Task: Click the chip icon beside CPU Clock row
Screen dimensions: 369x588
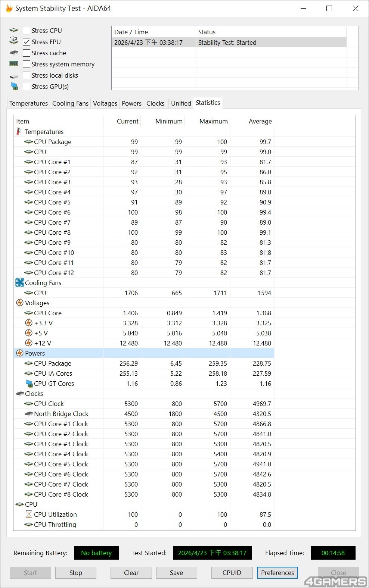Action: click(x=28, y=404)
